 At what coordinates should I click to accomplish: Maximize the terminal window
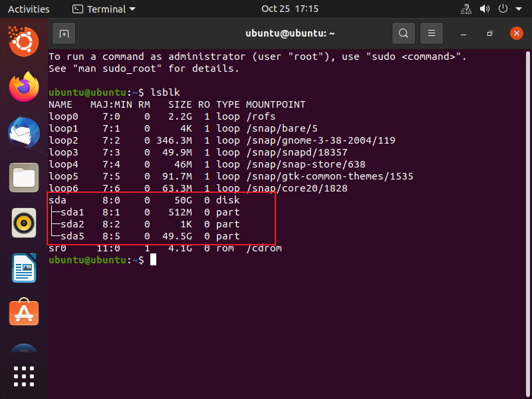(489, 33)
